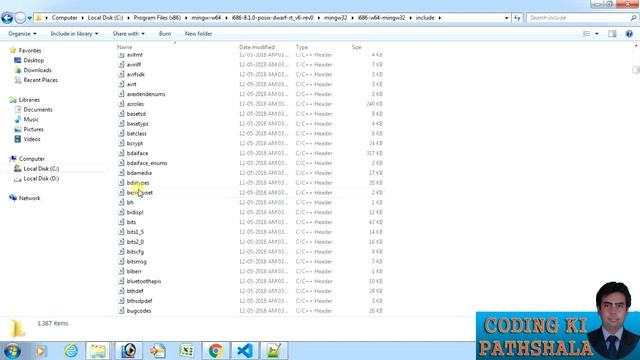
Task: Toggle the preview pane icon
Action: (x=612, y=34)
